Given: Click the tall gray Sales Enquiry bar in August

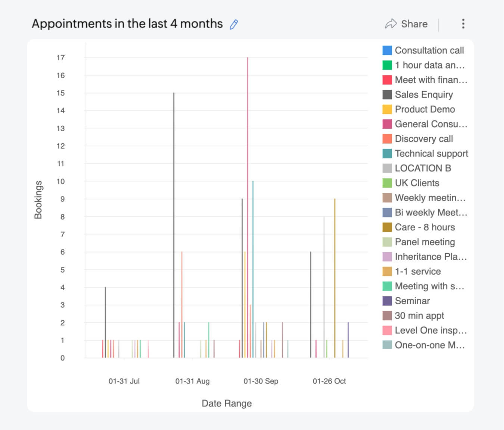Looking at the screenshot, I should pyautogui.click(x=174, y=224).
